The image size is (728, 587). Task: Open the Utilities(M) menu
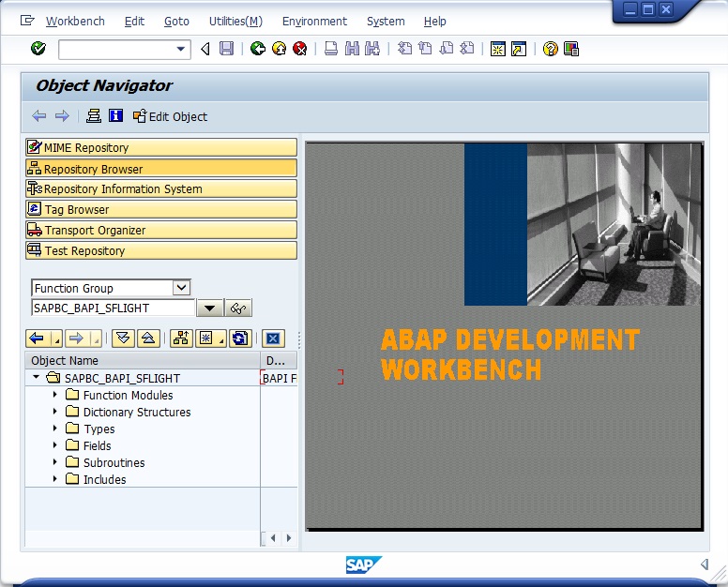point(235,22)
